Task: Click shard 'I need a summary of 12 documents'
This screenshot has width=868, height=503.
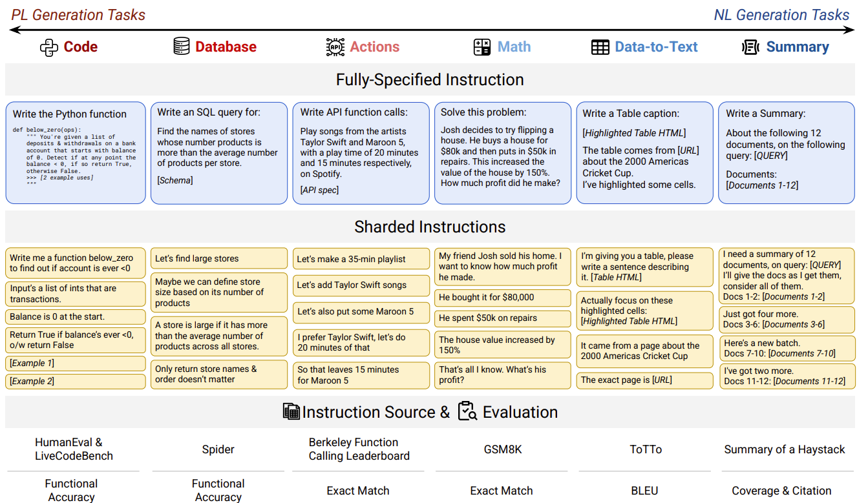Action: (787, 276)
